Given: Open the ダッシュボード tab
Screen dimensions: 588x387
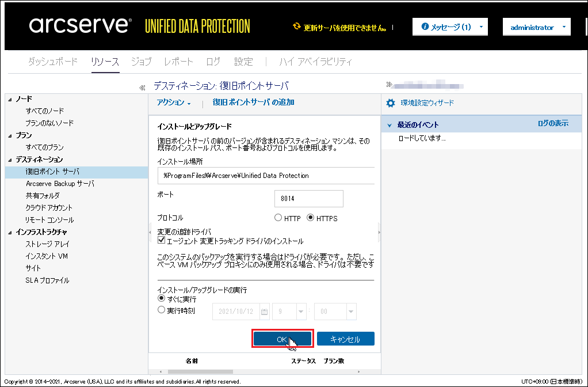Looking at the screenshot, I should (53, 62).
